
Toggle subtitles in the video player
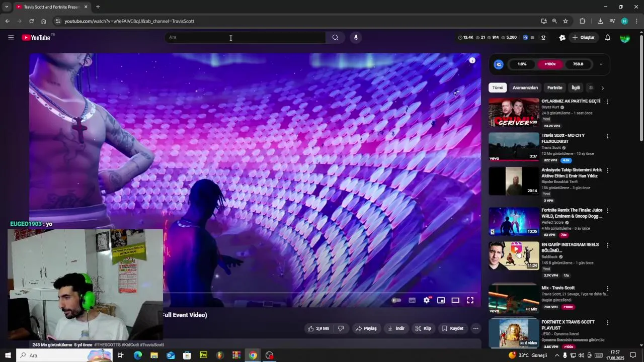(x=412, y=300)
